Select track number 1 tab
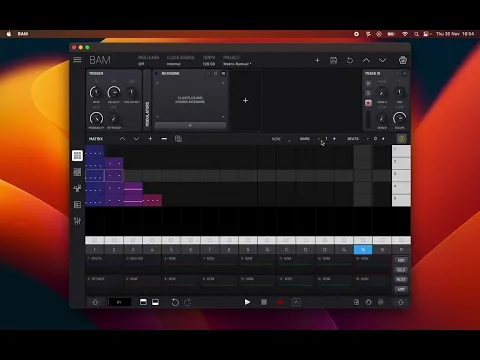Viewport: 480px width, 360px height. click(95, 250)
